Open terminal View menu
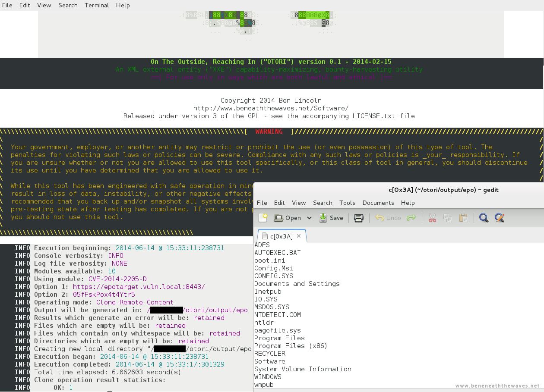This screenshot has width=544, height=392. click(x=44, y=5)
